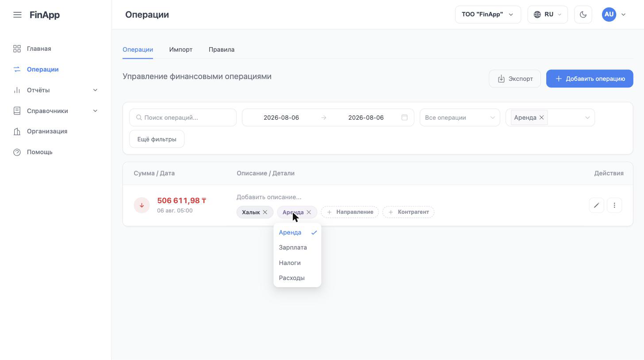Choose Аренда in the category list
644x360 pixels.
tap(297, 232)
